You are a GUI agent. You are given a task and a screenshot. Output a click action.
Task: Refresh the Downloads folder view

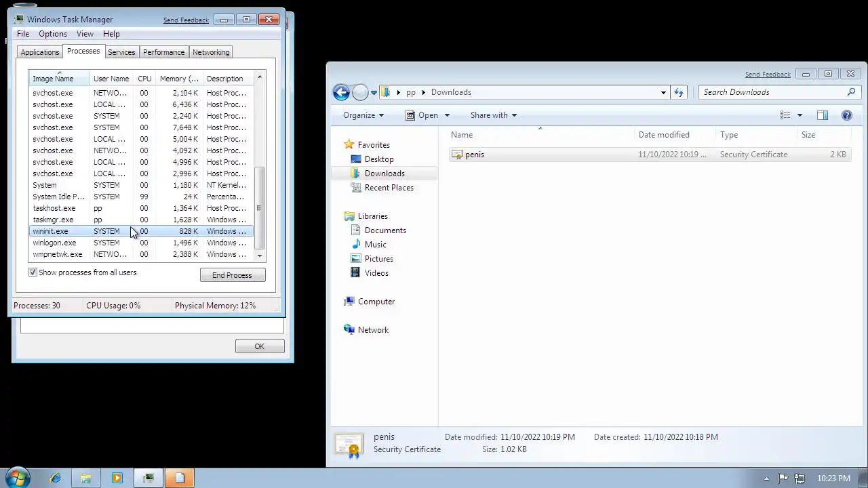point(679,92)
